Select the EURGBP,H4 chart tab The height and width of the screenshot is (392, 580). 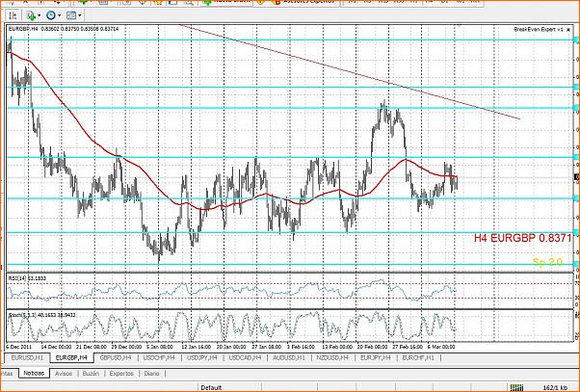point(71,357)
